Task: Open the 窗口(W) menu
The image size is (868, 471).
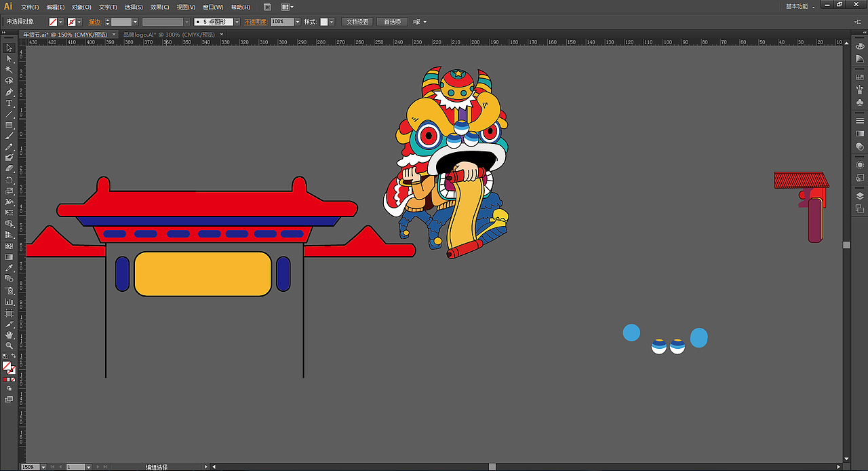Action: pyautogui.click(x=212, y=7)
